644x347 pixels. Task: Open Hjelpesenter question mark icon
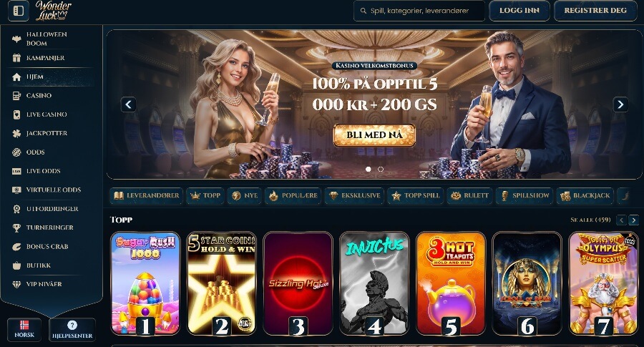[72, 326]
